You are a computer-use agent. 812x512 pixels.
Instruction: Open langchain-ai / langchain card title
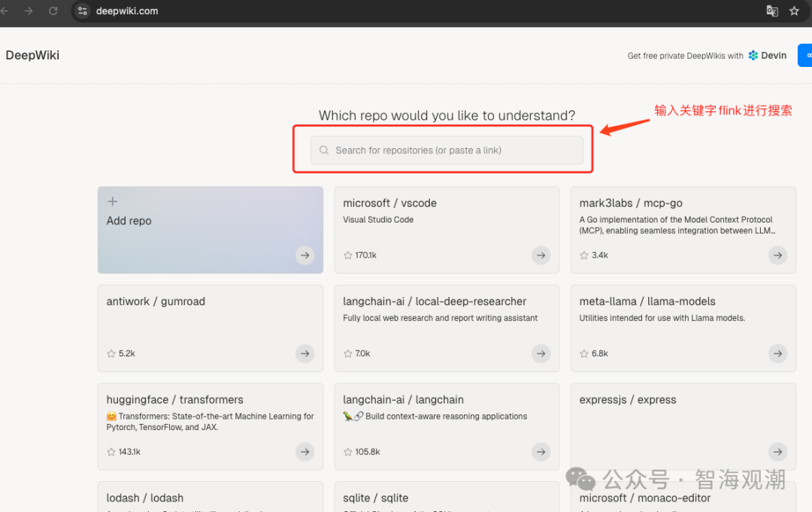tap(404, 400)
